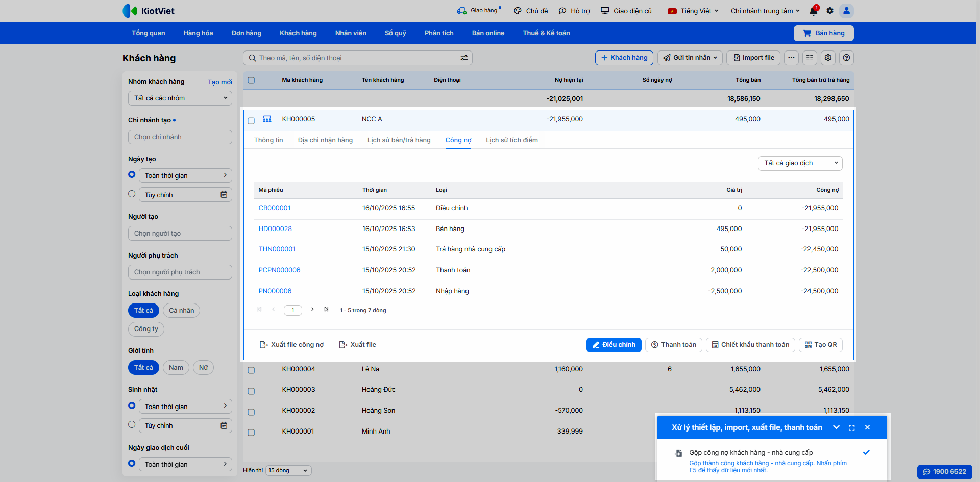980x482 pixels.
Task: Open the Tất cả các nhóm dropdown
Action: coord(180,98)
